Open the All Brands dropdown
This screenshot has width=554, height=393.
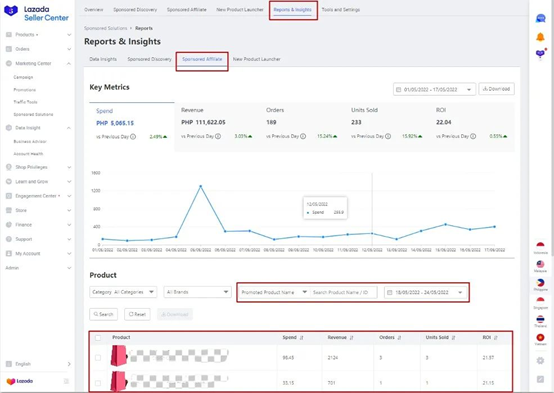pyautogui.click(x=197, y=292)
